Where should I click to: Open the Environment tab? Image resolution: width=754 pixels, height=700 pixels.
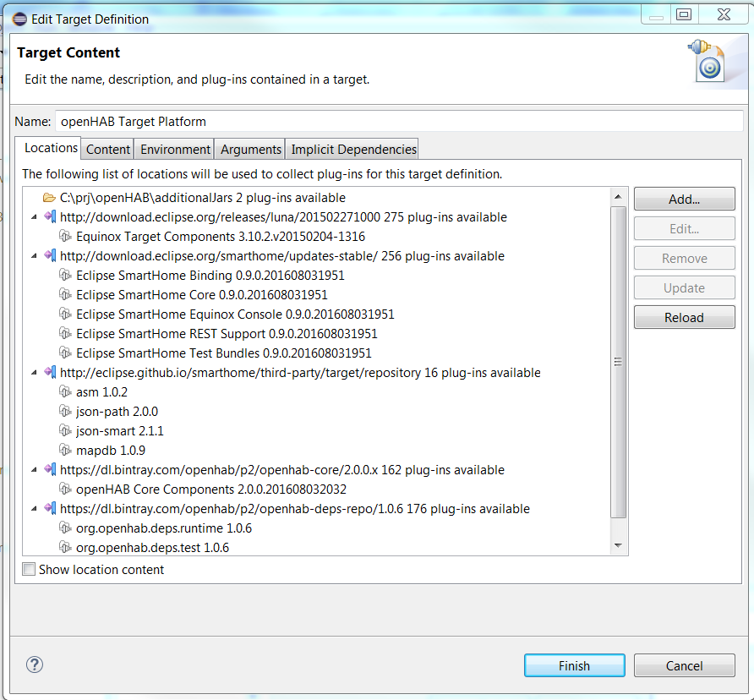(175, 150)
